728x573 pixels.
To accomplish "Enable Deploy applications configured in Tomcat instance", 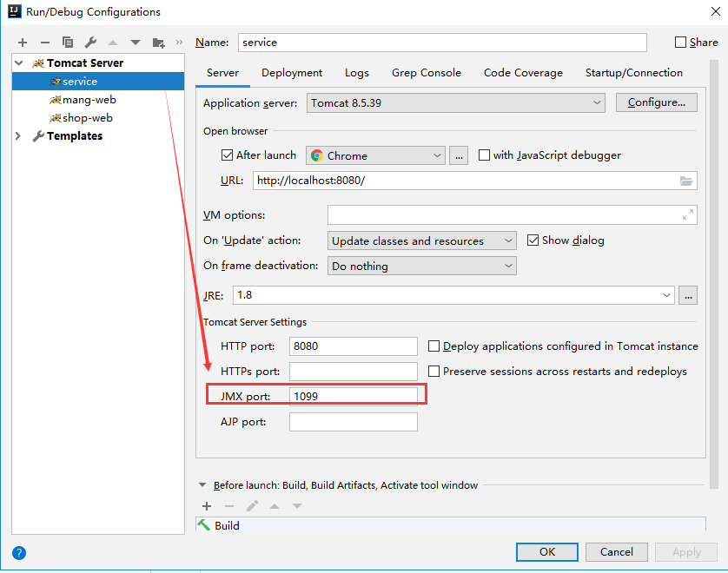I will (433, 346).
